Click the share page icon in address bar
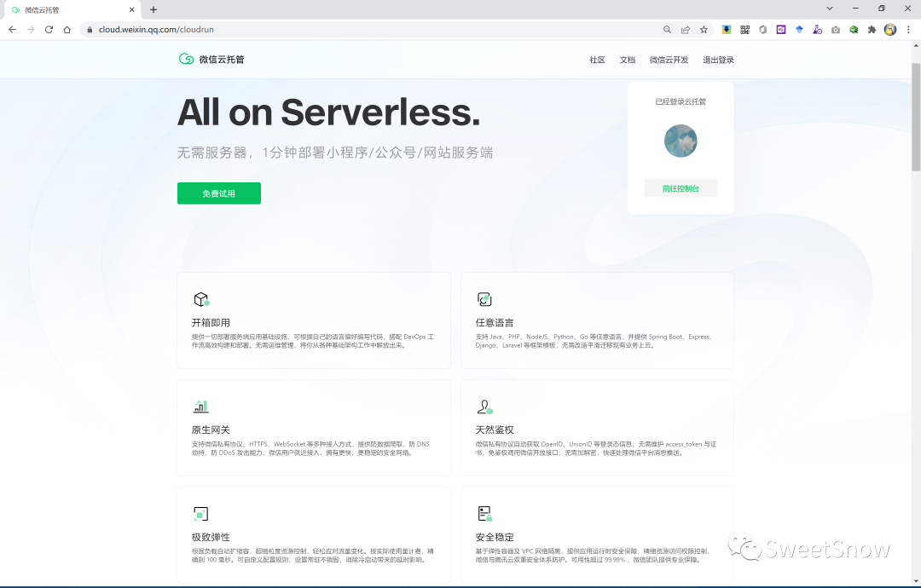 point(686,29)
